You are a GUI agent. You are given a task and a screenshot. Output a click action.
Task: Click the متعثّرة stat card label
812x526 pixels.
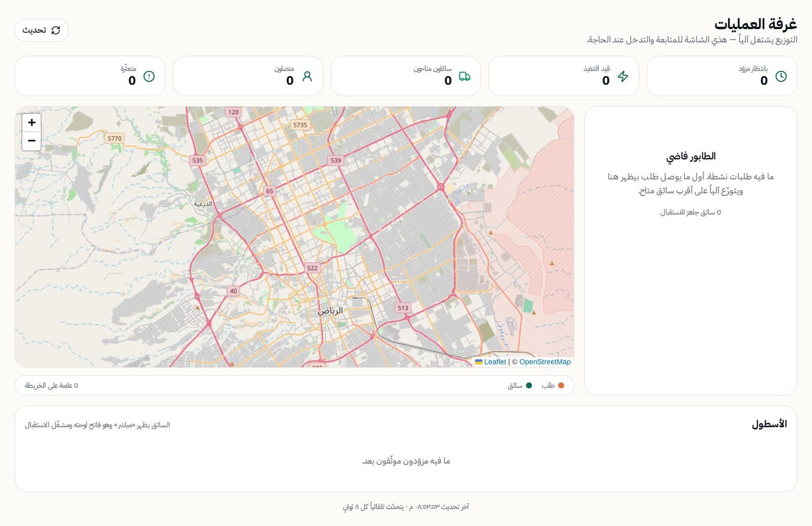click(128, 69)
